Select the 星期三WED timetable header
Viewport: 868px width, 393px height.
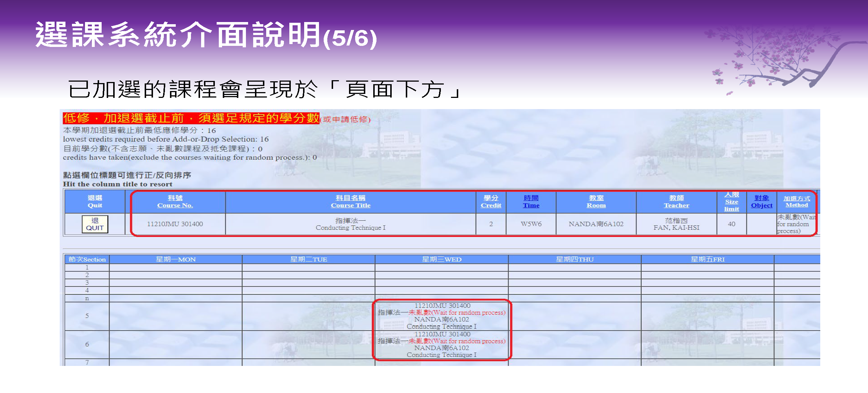click(x=442, y=259)
